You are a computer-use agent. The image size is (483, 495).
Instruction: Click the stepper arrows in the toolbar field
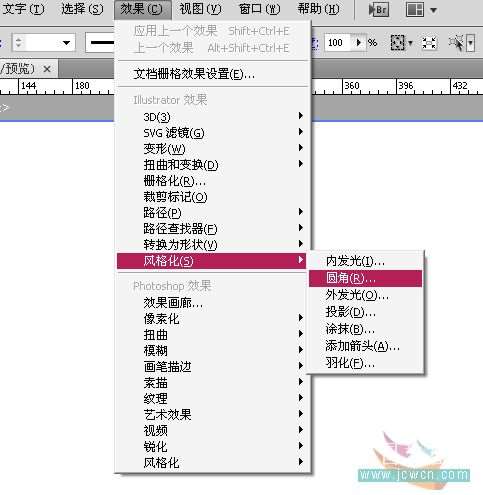tap(19, 42)
